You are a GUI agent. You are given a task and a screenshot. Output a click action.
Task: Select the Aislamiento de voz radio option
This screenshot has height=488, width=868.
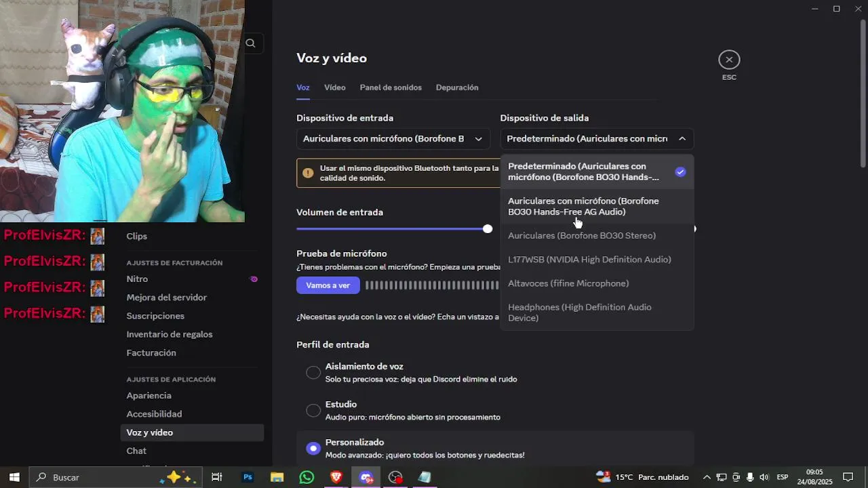coord(313,372)
